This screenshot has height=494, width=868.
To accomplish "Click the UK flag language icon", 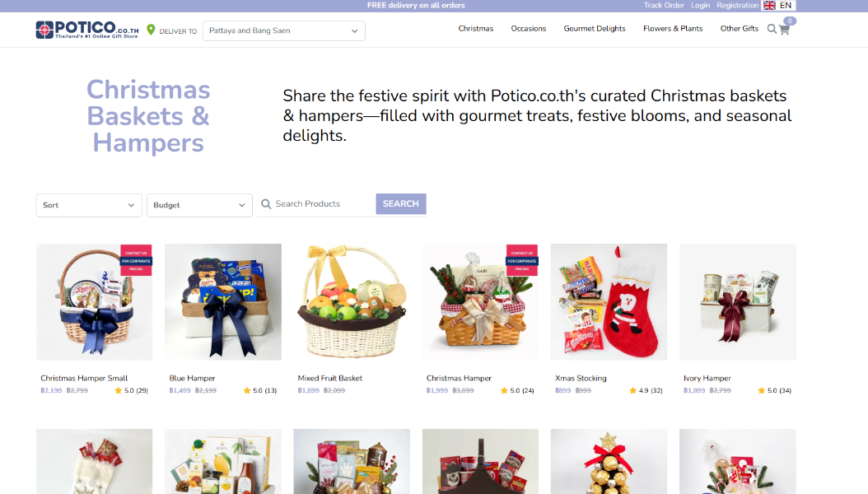I will coord(769,5).
